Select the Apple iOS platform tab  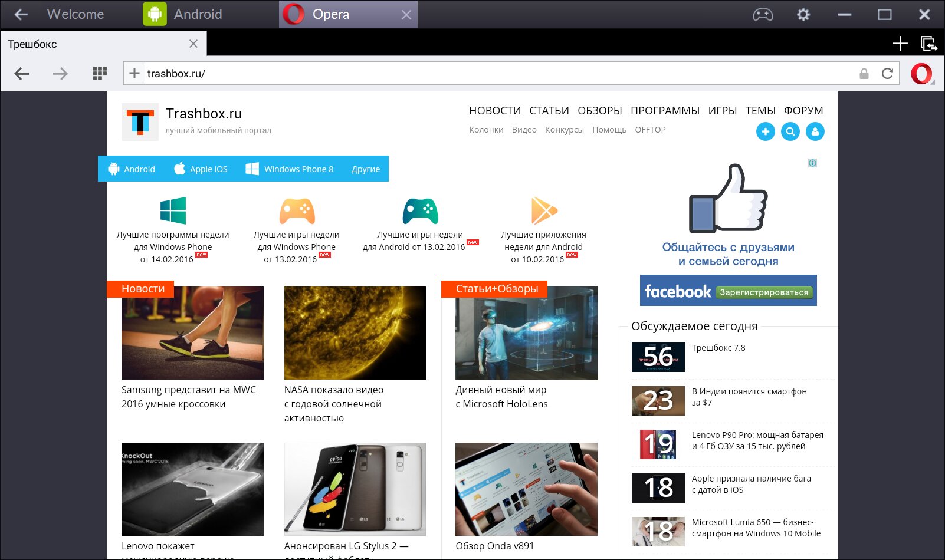[x=201, y=169]
